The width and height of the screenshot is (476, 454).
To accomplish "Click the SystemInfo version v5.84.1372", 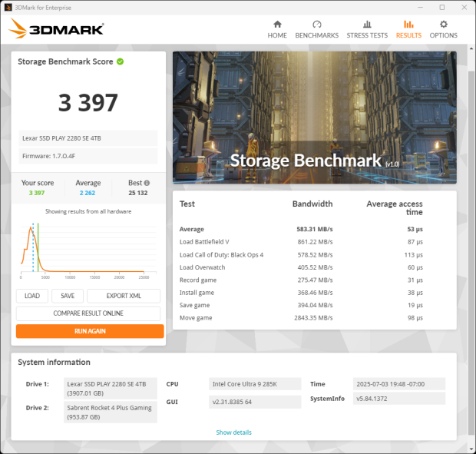I will click(x=399, y=399).
